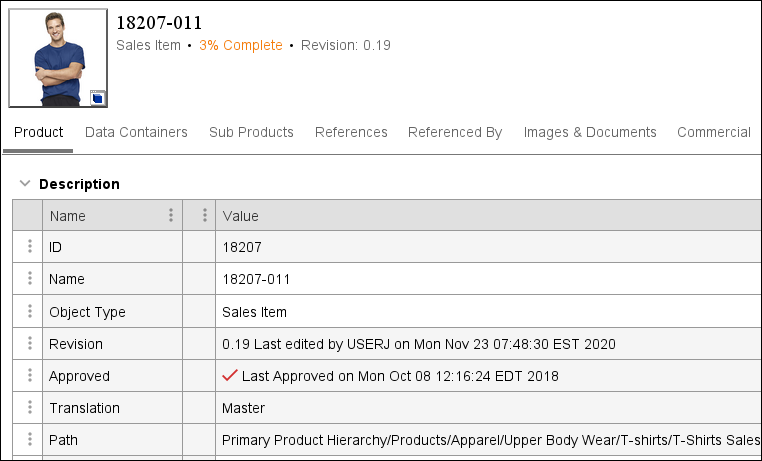Select the Images & Documents tab
The height and width of the screenshot is (461, 762).
point(590,132)
